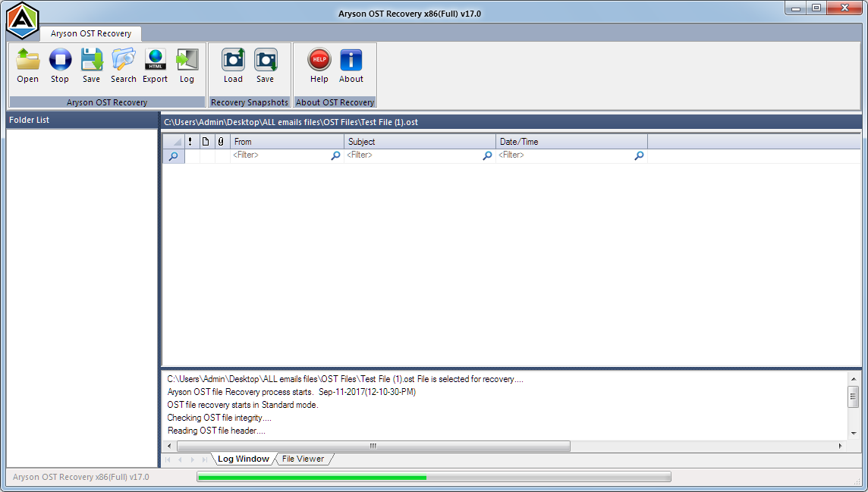Close the Aryson OST Recovery window

(x=844, y=8)
